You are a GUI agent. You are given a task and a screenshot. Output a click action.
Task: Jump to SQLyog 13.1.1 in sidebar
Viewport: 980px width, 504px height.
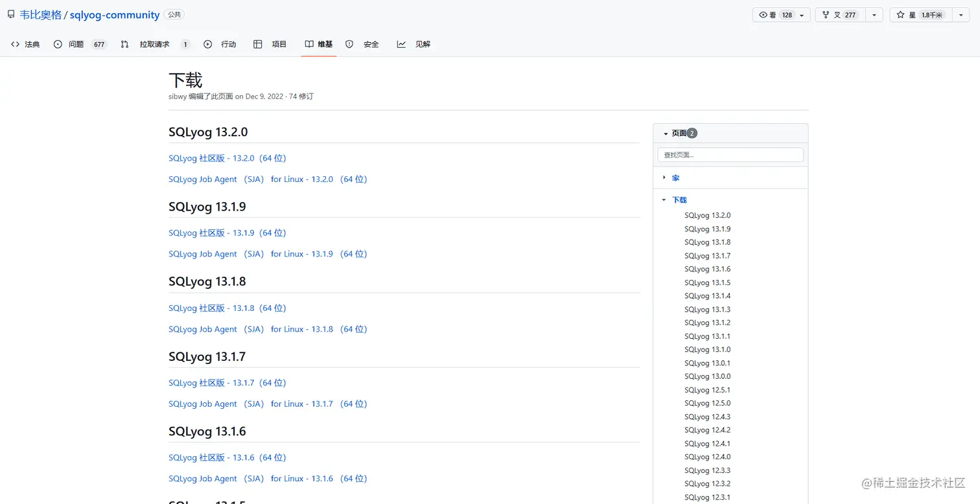click(707, 336)
